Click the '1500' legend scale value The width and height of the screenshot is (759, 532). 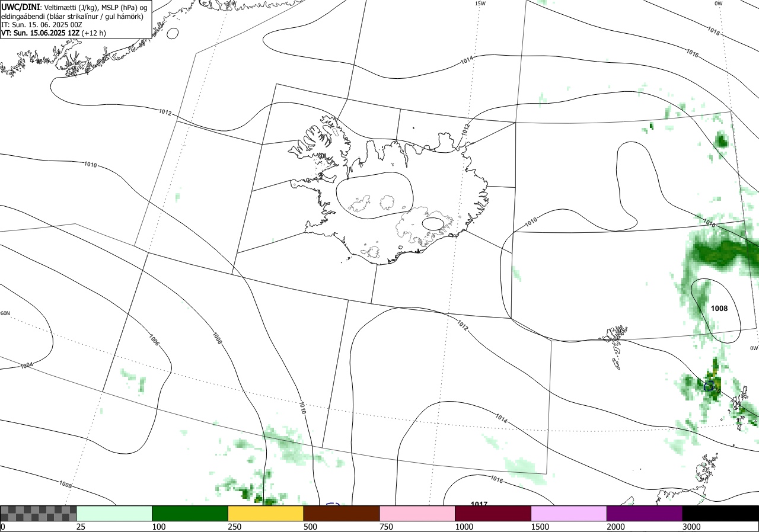click(540, 527)
